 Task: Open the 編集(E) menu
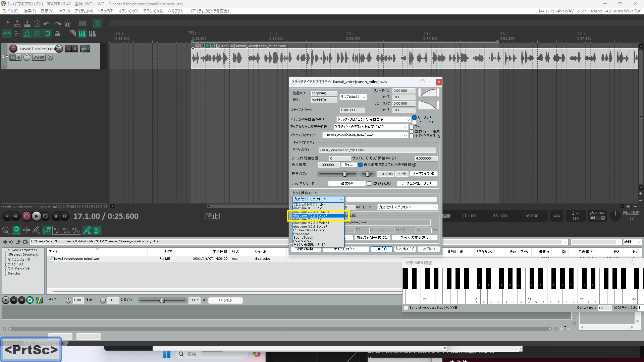(x=29, y=11)
